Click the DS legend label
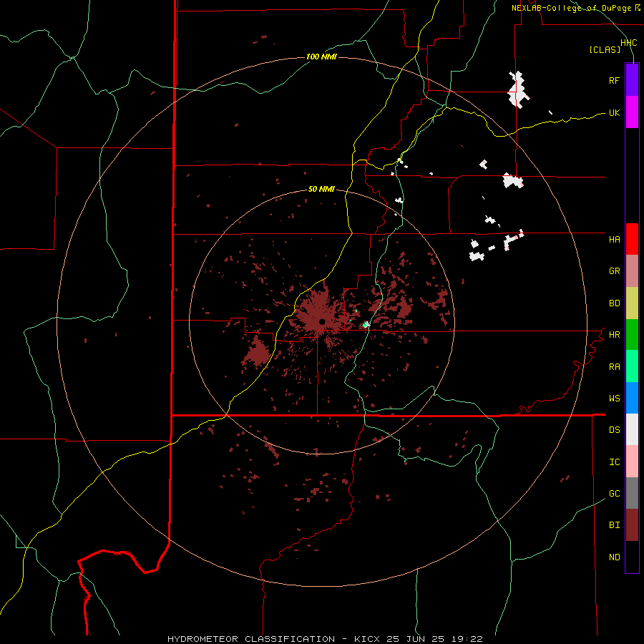The width and height of the screenshot is (644, 644). point(614,430)
